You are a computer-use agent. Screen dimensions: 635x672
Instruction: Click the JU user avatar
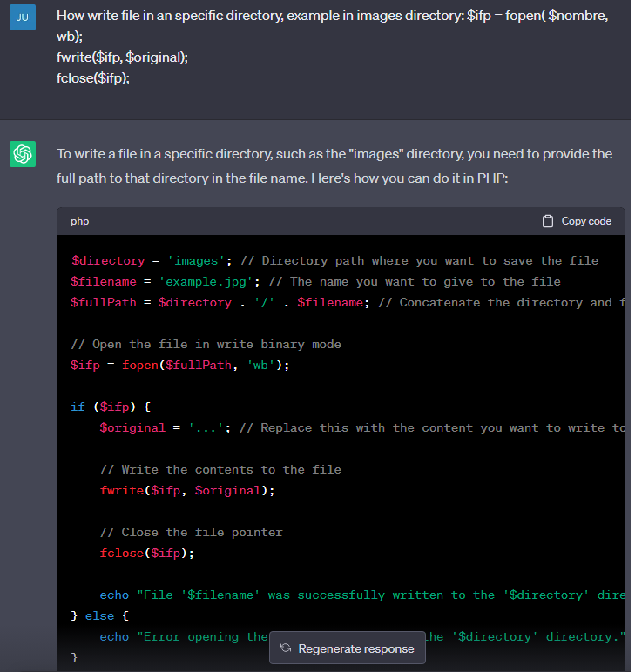tap(23, 17)
